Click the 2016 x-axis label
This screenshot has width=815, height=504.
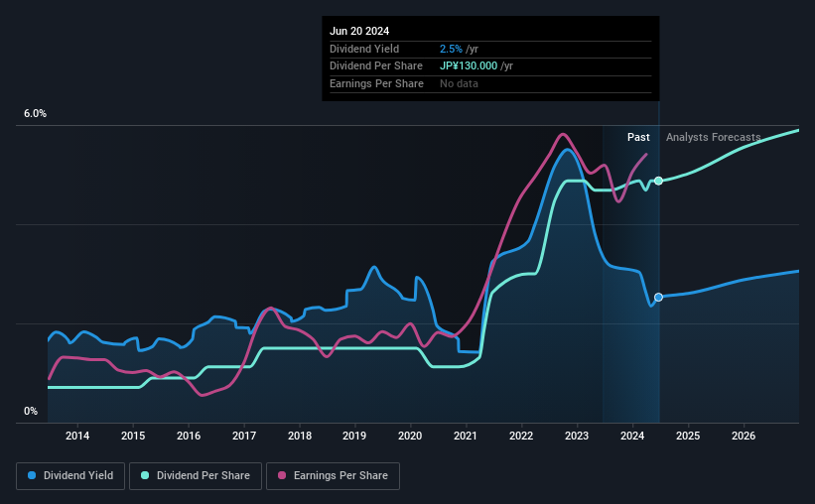click(x=189, y=436)
